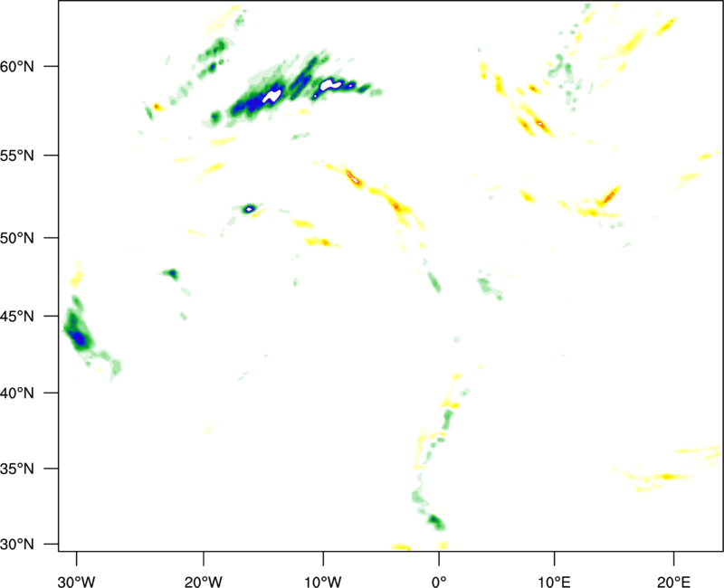Click the orange-red streak near 53°N 7°W

pos(353,178)
